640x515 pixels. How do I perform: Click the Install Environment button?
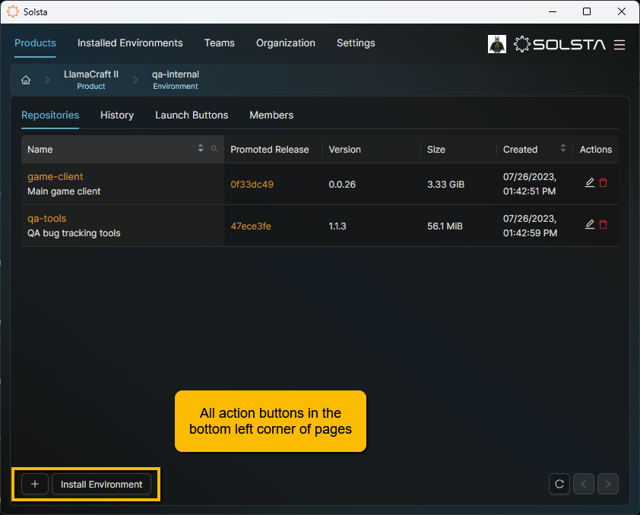(x=101, y=484)
